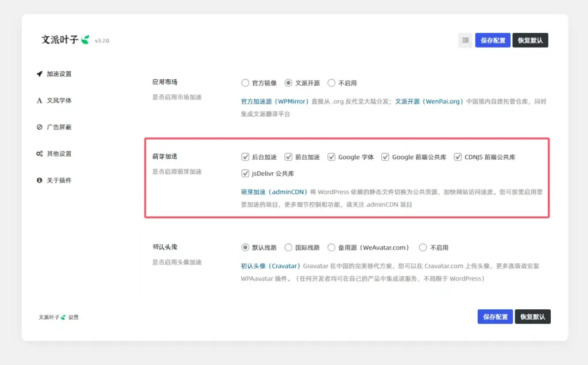The height and width of the screenshot is (365, 588).
Task: Click the block icon beside 广告屏蔽
Action: click(40, 127)
